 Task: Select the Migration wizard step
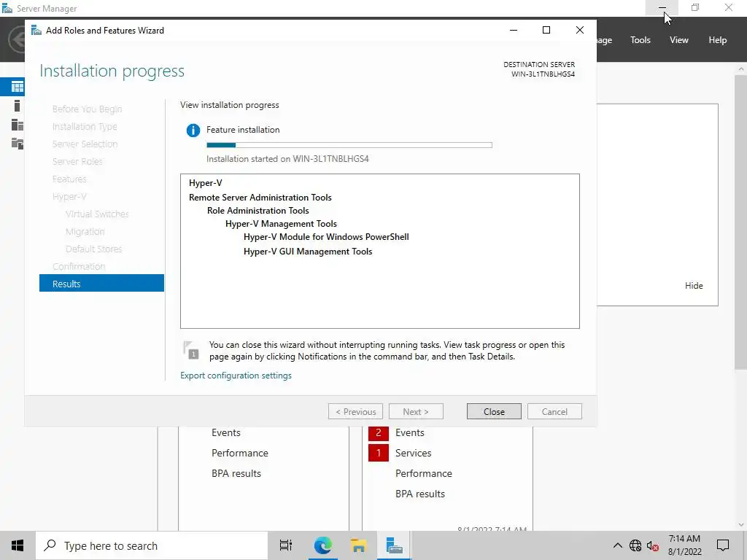click(x=85, y=231)
